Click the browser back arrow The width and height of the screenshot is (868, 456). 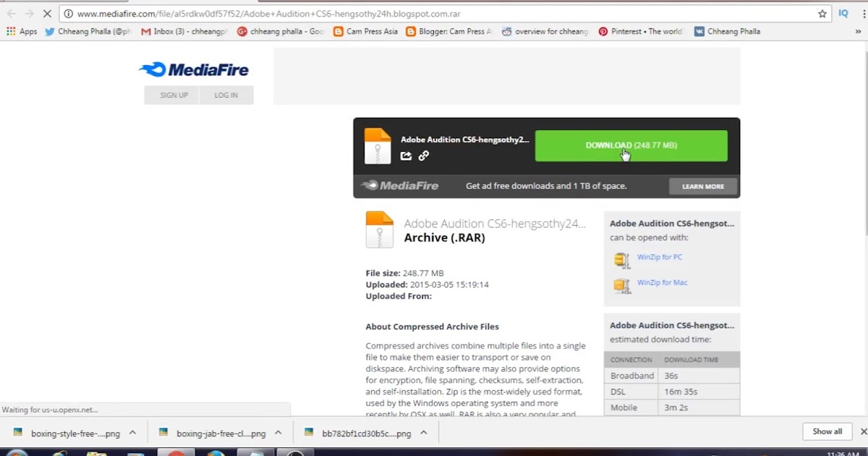coord(12,14)
